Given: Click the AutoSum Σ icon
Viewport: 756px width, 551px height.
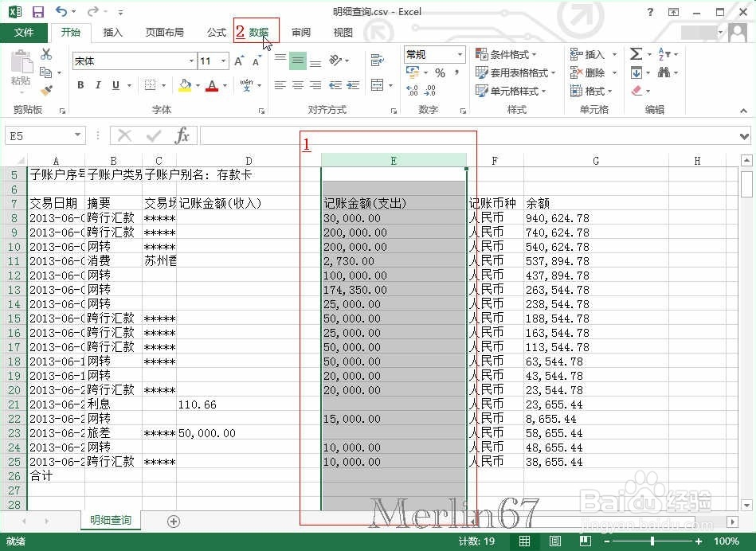Looking at the screenshot, I should 637,53.
